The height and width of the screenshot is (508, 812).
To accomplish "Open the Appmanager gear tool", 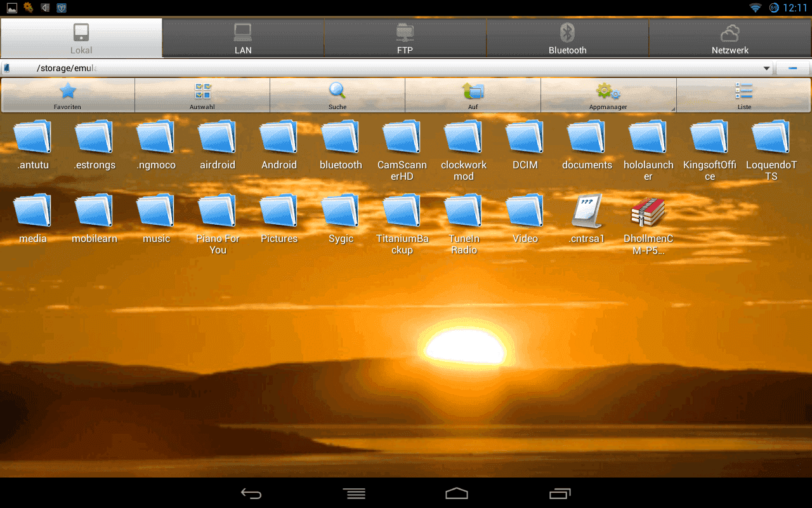I will pos(608,95).
